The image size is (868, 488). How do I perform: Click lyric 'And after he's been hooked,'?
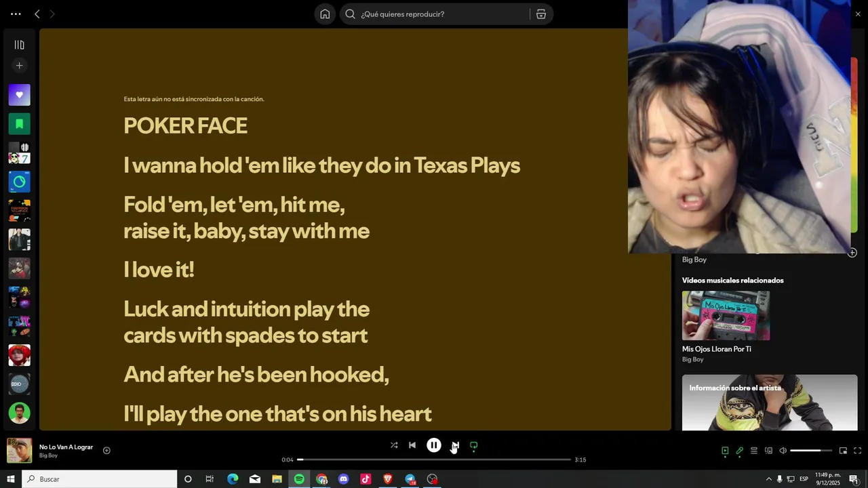tap(256, 374)
